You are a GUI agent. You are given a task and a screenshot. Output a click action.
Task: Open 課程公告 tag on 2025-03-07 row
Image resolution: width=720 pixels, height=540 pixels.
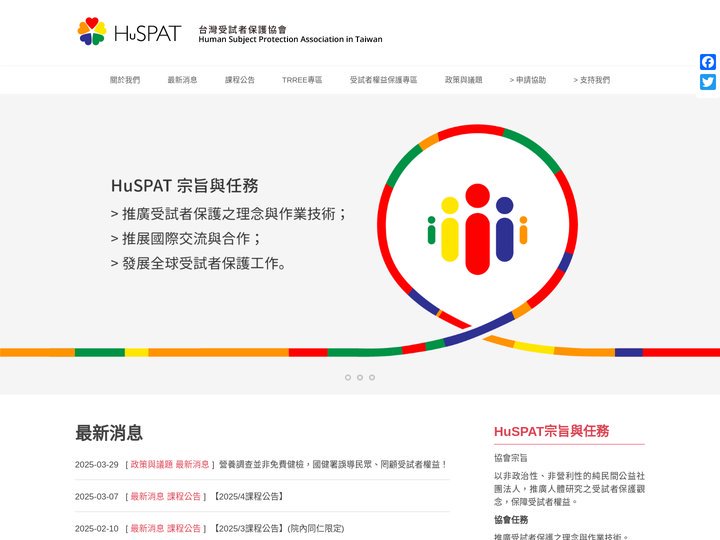(184, 496)
